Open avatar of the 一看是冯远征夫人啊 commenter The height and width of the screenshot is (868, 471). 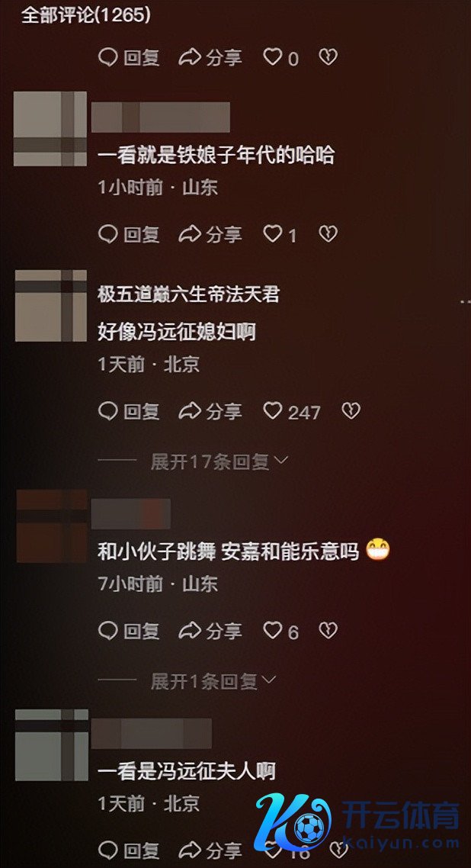pos(52,744)
